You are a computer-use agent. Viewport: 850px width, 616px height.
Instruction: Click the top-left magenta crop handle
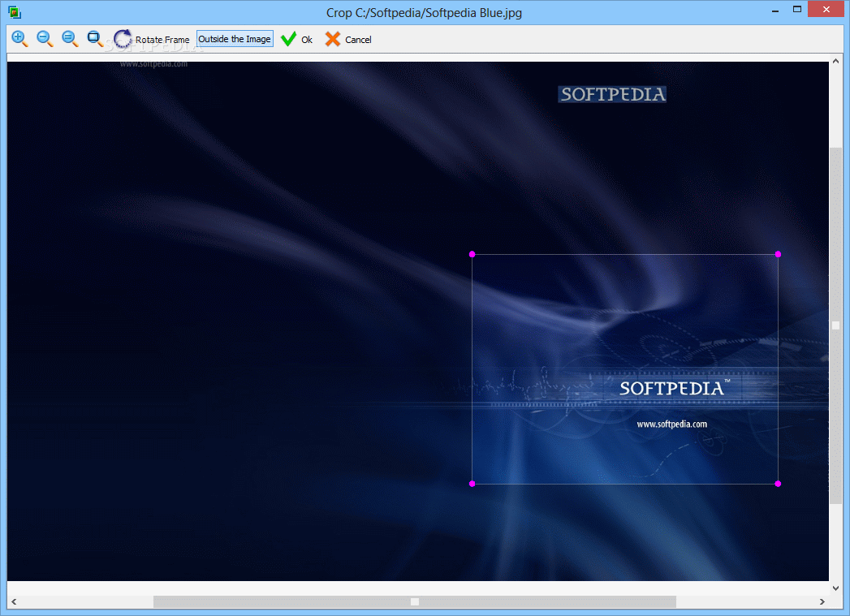coord(472,254)
